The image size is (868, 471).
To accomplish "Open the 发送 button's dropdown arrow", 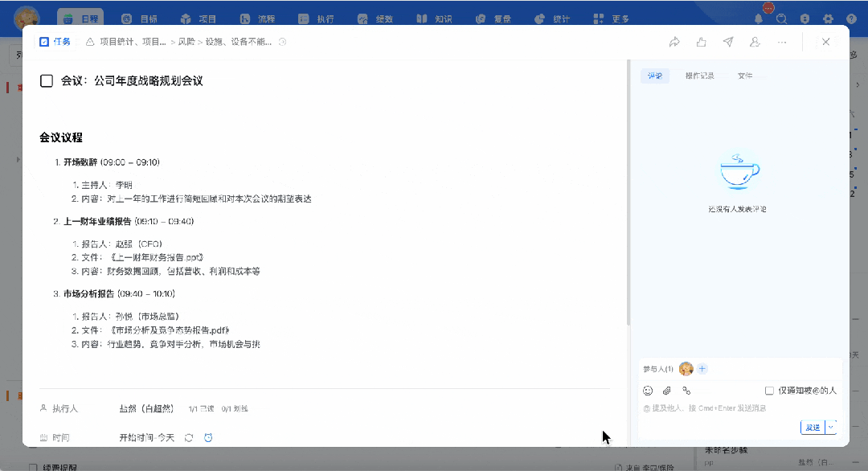I will coord(829,427).
